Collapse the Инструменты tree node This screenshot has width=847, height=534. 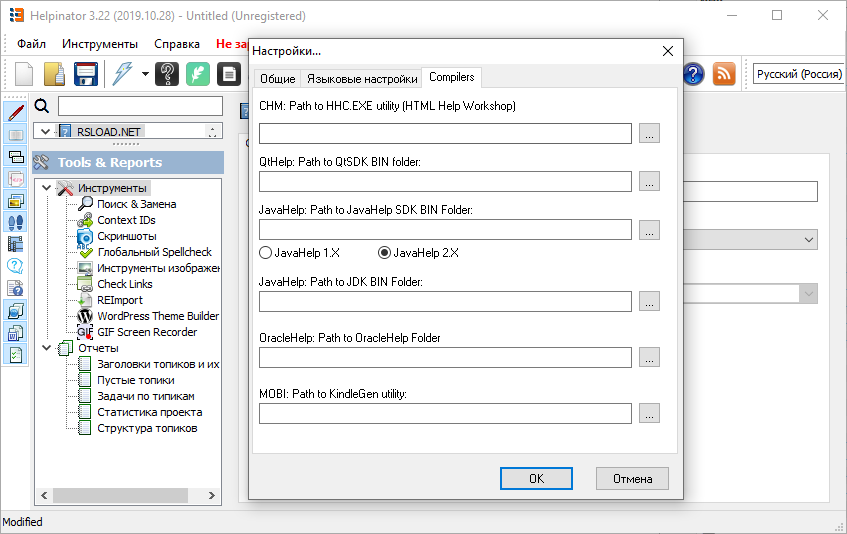[46, 188]
